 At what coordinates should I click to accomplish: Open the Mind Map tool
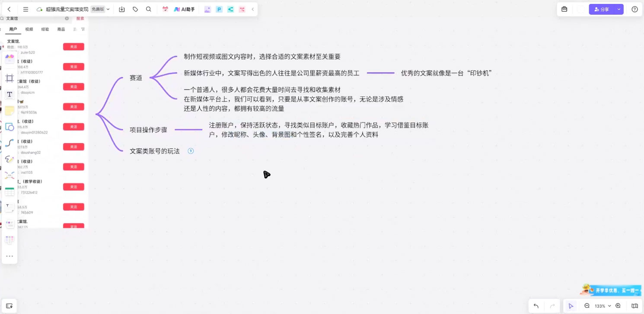click(x=10, y=175)
